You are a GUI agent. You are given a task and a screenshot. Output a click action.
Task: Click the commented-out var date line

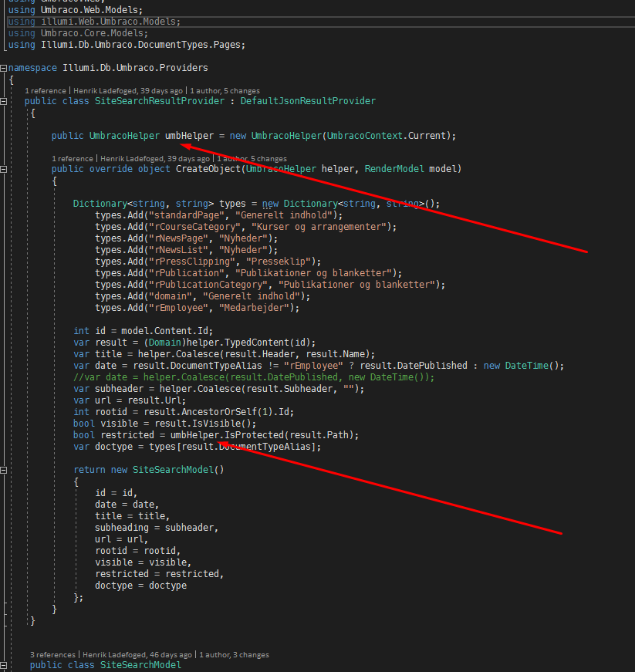point(254,377)
